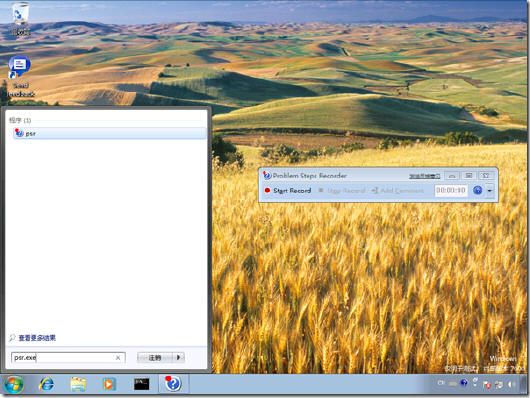The width and height of the screenshot is (530, 398).
Task: Click the Action Center flag tray icon
Action: pyautogui.click(x=487, y=384)
